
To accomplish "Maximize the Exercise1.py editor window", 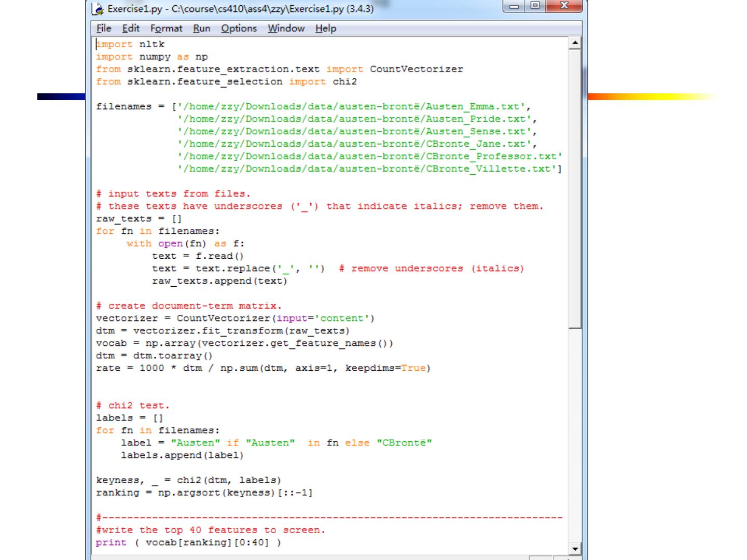I will pyautogui.click(x=535, y=6).
